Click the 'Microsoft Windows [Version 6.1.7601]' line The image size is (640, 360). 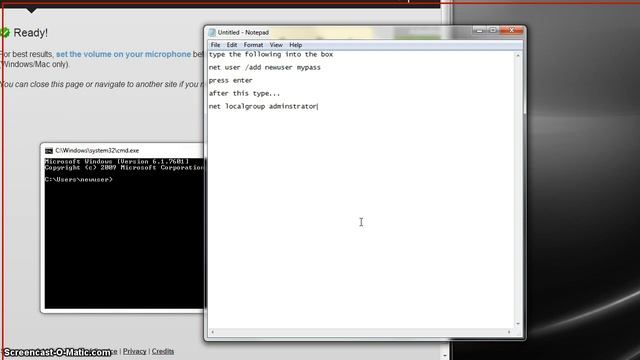pos(117,162)
